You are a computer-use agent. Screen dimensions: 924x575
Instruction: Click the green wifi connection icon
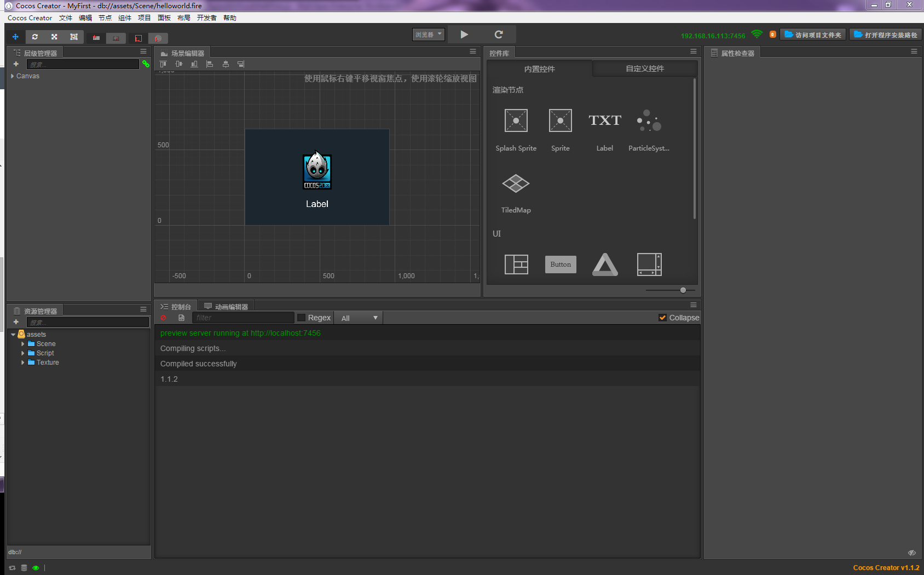coord(756,34)
